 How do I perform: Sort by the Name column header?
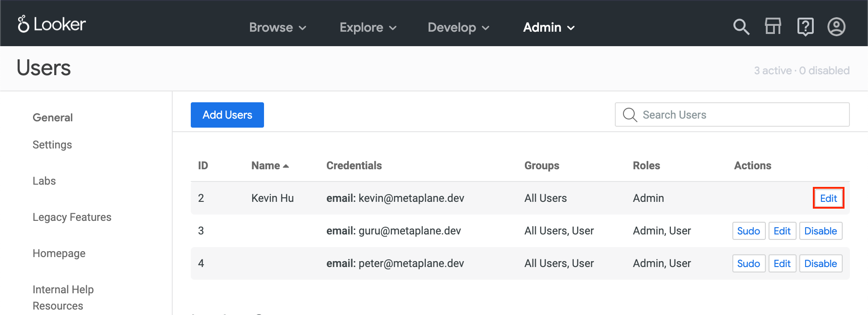[270, 166]
